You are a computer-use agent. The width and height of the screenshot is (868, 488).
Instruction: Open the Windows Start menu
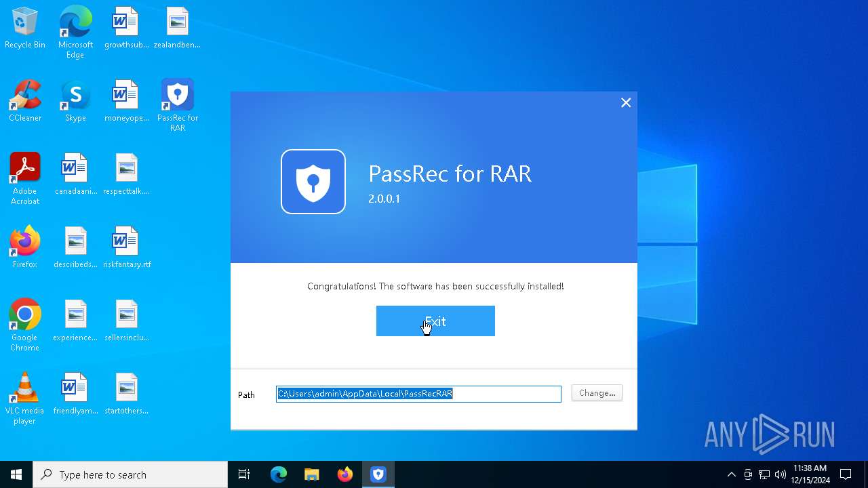point(16,474)
